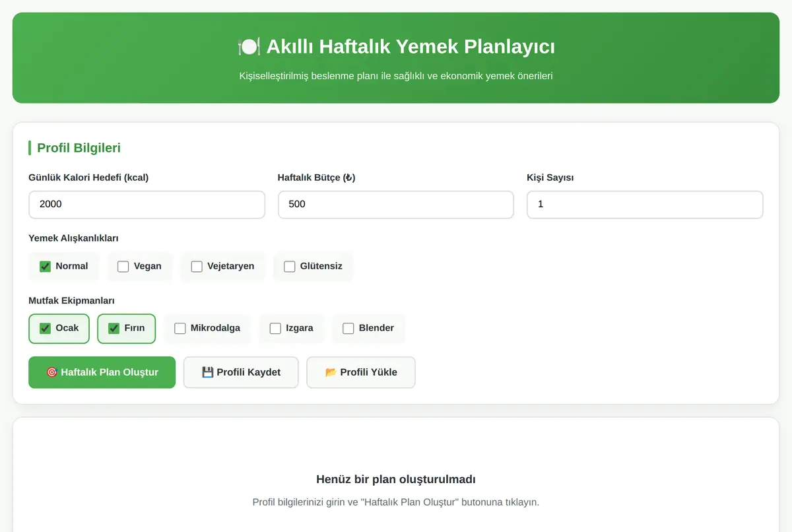The image size is (792, 532).
Task: Click the Kişi Sayısı label
Action: [550, 178]
